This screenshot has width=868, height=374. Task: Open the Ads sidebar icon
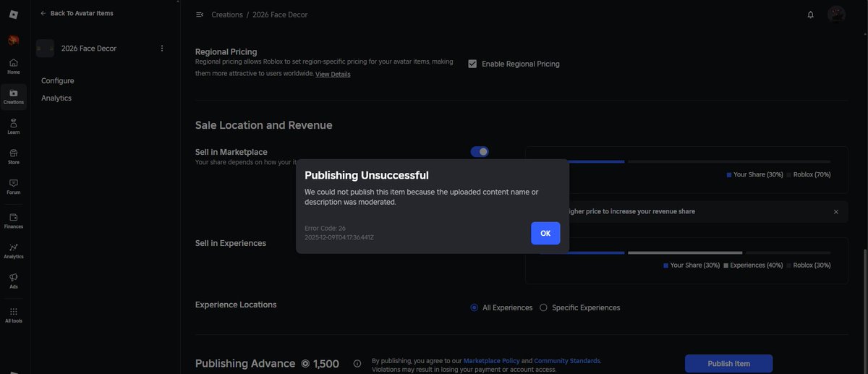point(14,281)
